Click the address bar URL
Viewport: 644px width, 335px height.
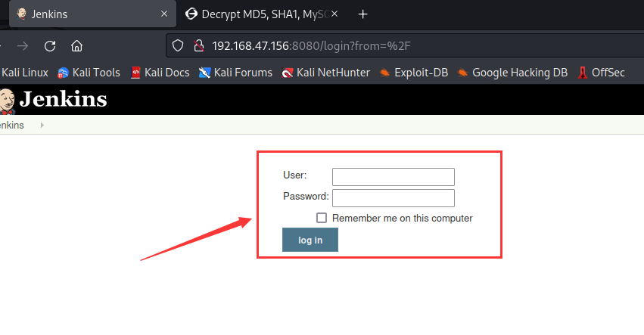click(x=311, y=46)
